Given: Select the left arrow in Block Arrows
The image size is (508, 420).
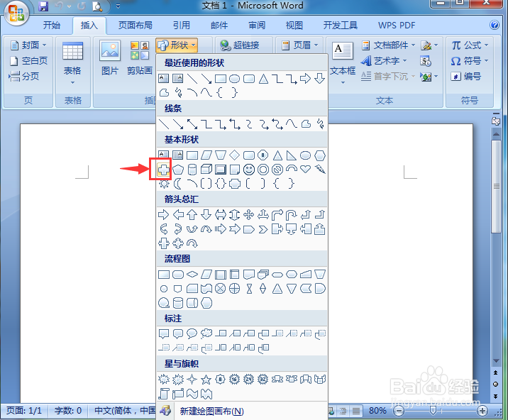Looking at the screenshot, I should 178,214.
